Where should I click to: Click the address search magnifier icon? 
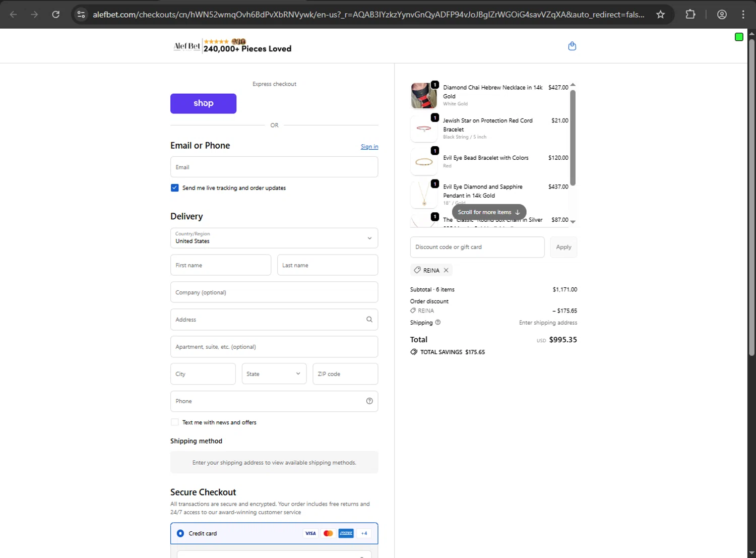(369, 319)
